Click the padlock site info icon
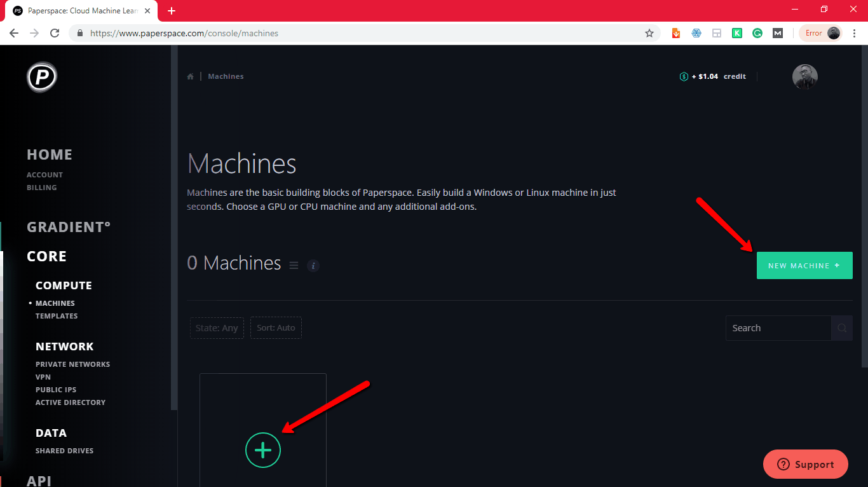Screen dimensions: 868x487 (80, 33)
